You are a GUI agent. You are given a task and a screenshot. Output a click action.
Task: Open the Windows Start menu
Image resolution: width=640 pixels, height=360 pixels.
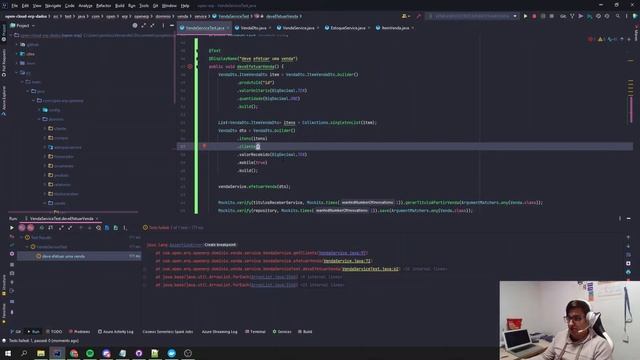click(8, 353)
